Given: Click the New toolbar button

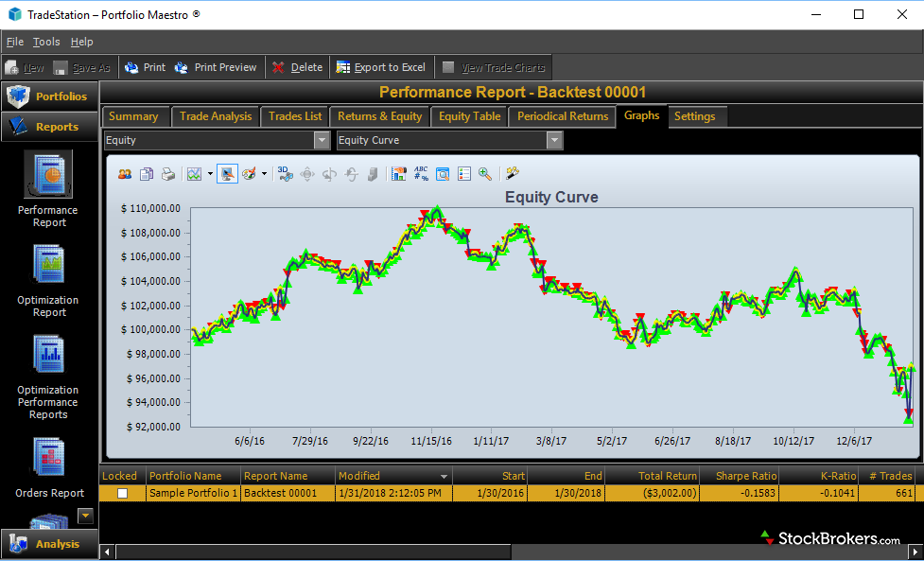Looking at the screenshot, I should tap(25, 68).
